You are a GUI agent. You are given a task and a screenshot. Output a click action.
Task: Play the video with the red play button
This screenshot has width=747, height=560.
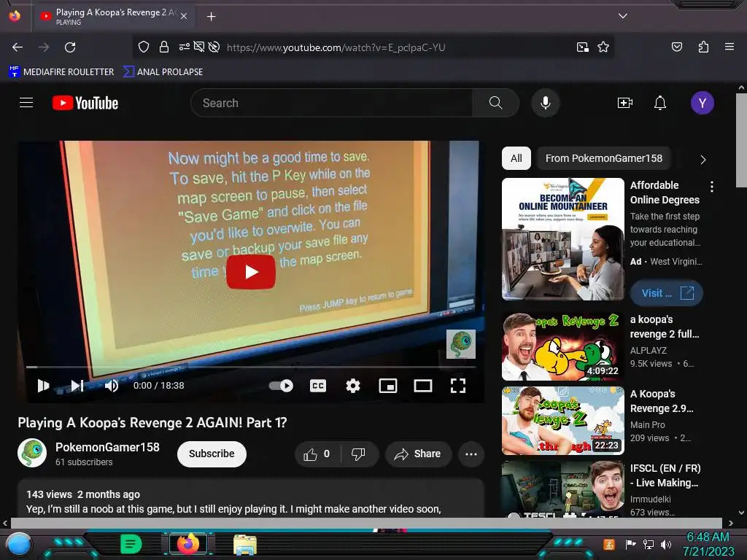click(x=251, y=272)
